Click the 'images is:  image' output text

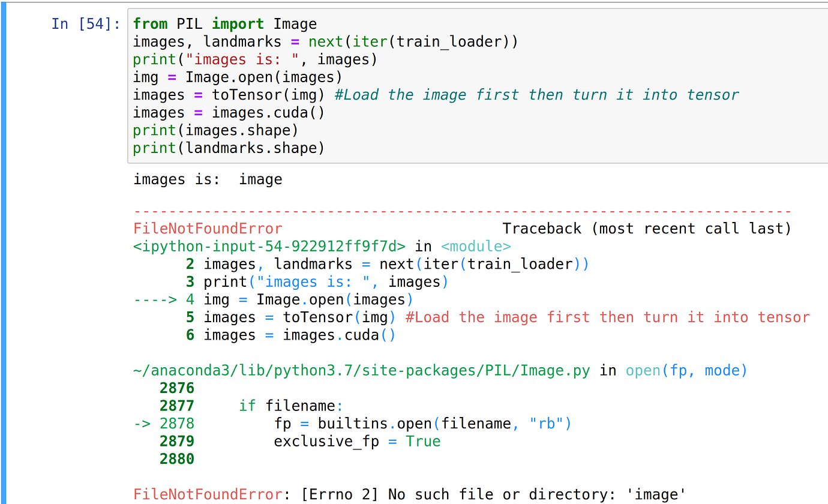(x=208, y=179)
